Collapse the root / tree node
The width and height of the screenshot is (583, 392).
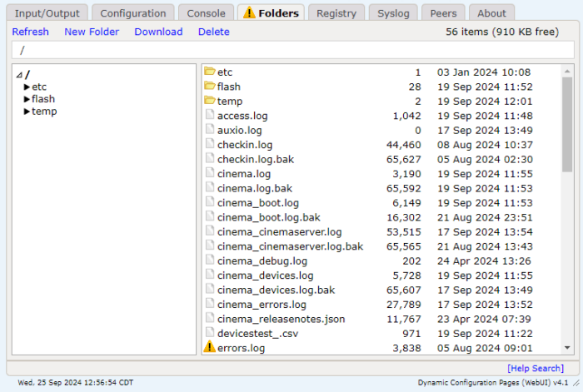[x=19, y=75]
